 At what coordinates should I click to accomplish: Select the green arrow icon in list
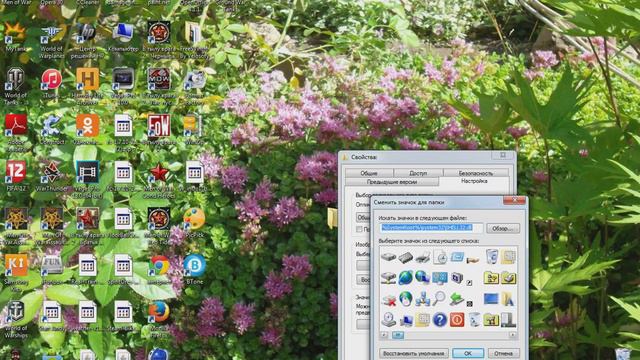457,299
